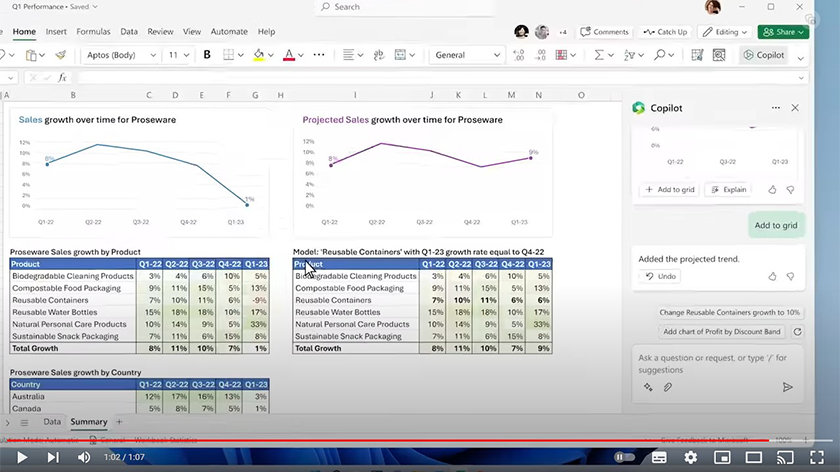Apply the red font color
The height and width of the screenshot is (472, 840).
pos(289,55)
